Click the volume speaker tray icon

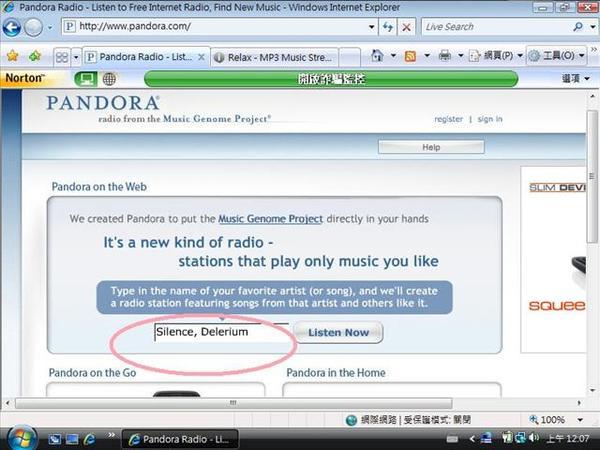point(534,438)
